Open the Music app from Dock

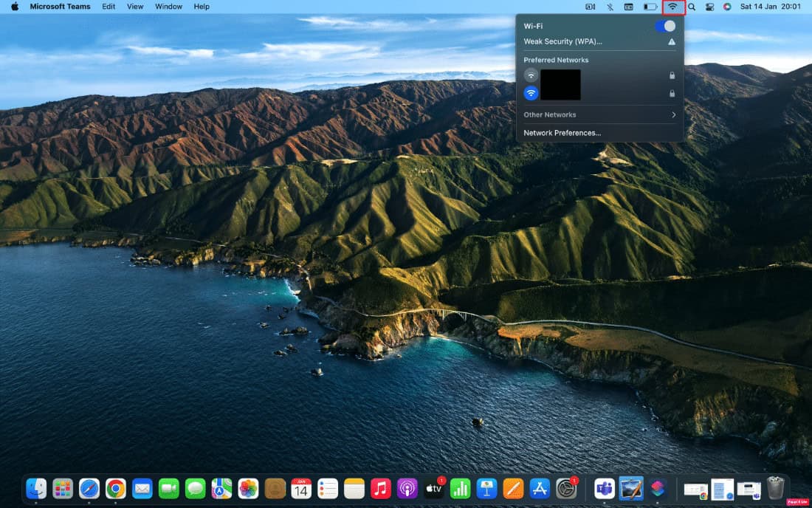coord(381,488)
